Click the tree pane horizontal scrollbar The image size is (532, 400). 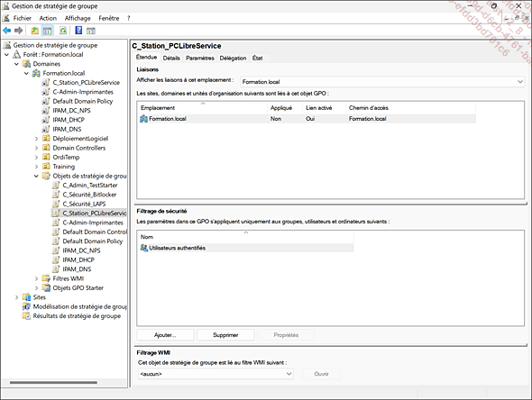53,382
